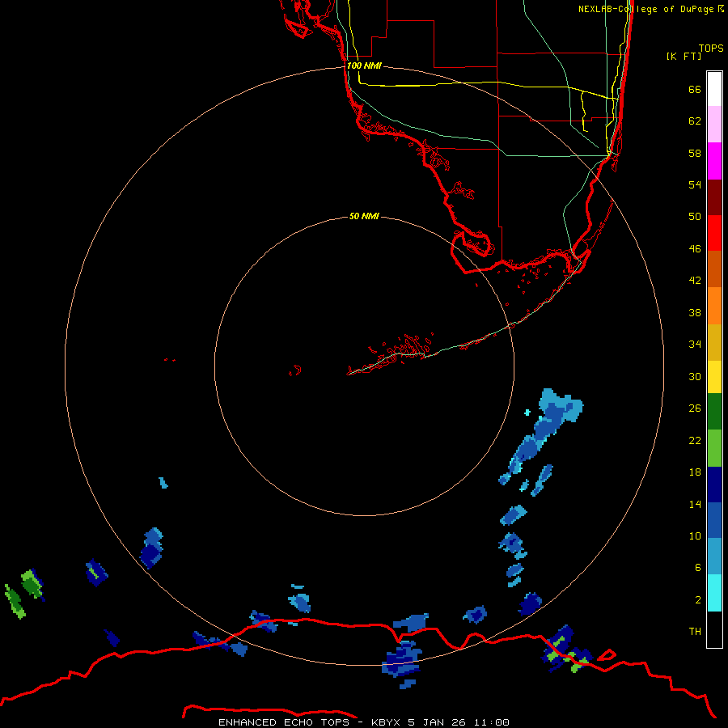Choose the dark red legend band
Screen dimensions: 728x728
[x=714, y=197]
